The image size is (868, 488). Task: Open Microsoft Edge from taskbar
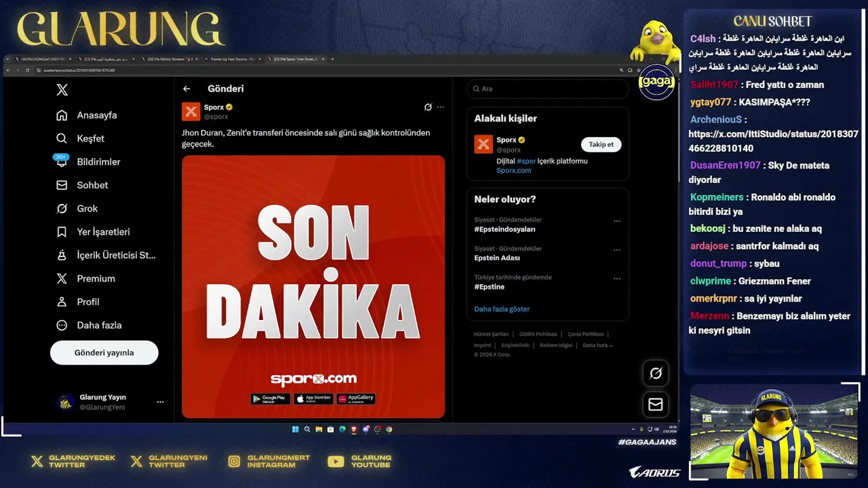coord(342,429)
